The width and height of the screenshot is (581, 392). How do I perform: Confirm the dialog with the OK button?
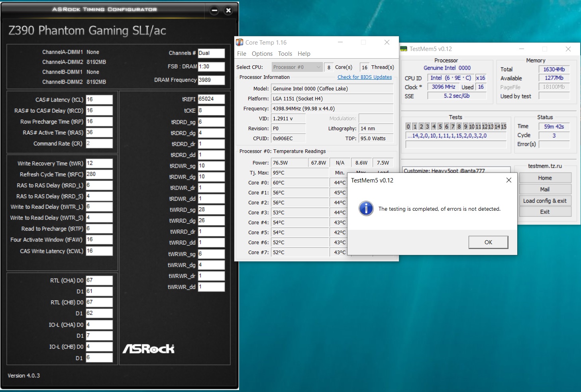tap(488, 242)
